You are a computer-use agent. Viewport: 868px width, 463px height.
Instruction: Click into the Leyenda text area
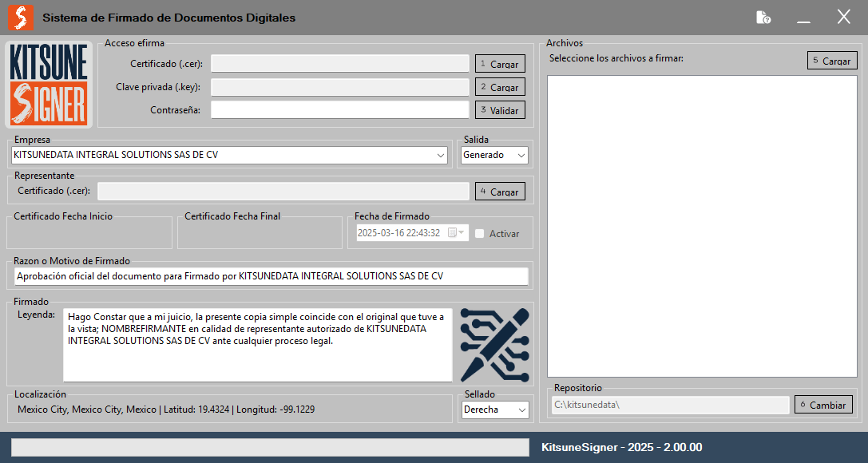257,345
